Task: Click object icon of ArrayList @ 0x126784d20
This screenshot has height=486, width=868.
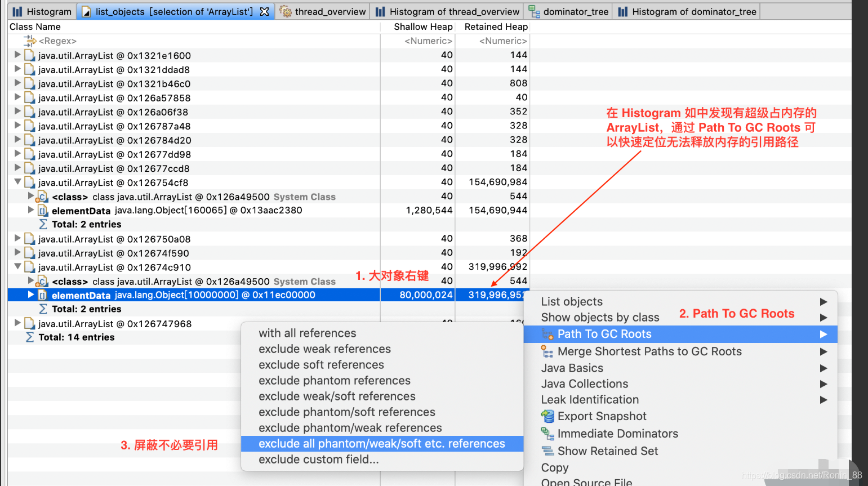Action: [29, 140]
